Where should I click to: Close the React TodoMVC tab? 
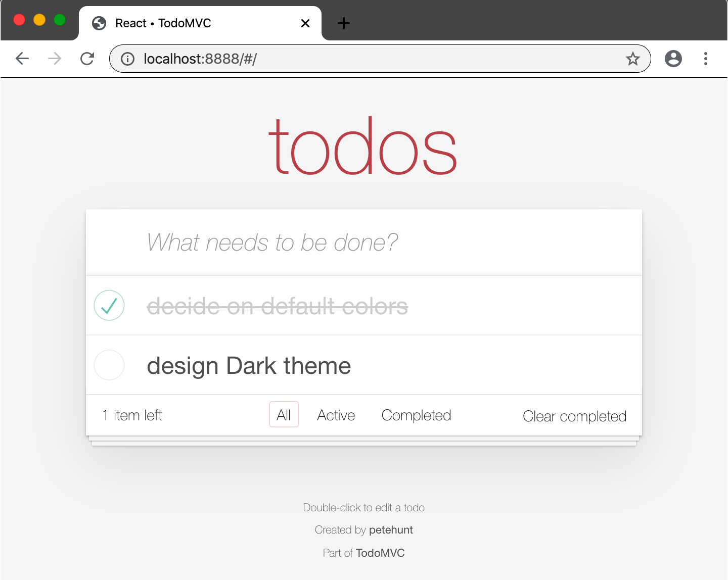point(305,23)
